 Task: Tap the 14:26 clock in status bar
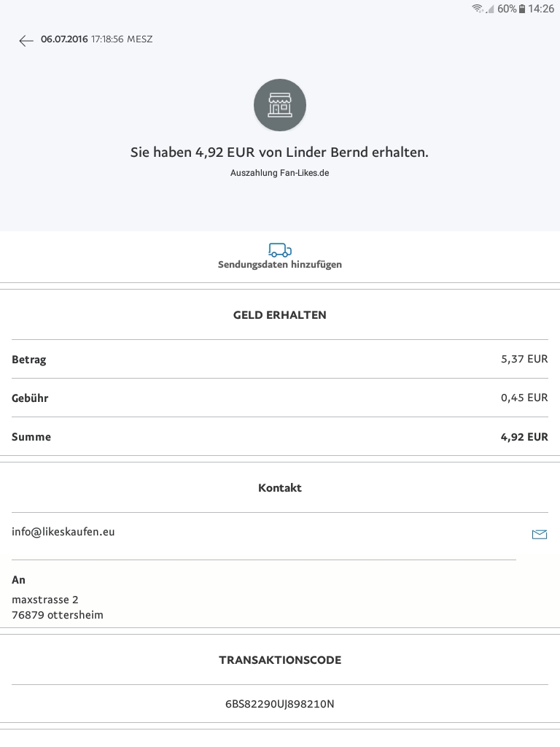pyautogui.click(x=541, y=9)
